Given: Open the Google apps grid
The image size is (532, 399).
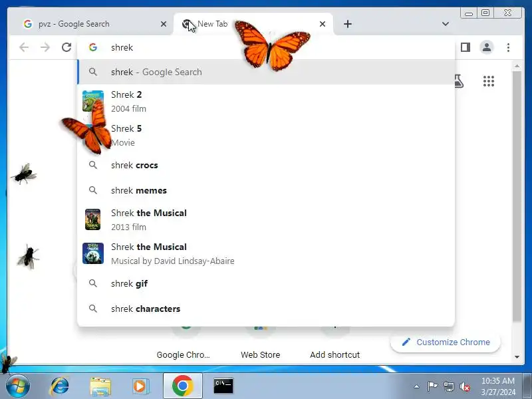Looking at the screenshot, I should (x=489, y=81).
